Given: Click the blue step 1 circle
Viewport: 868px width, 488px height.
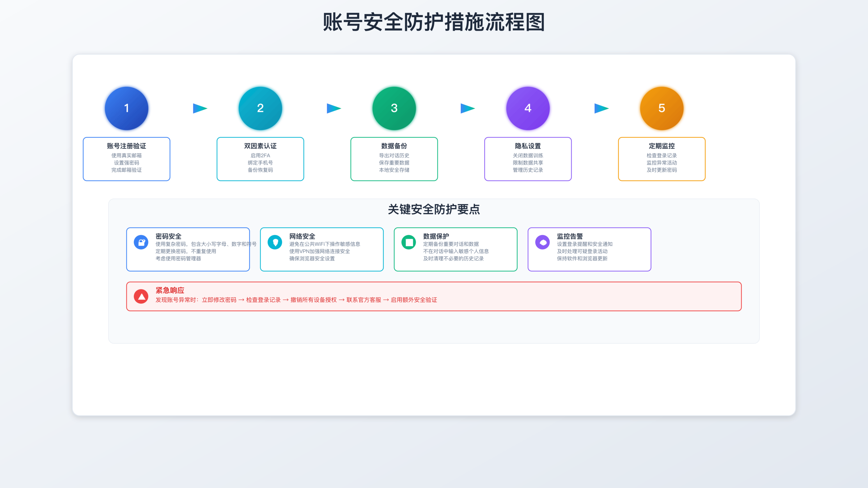Looking at the screenshot, I should coord(127,108).
